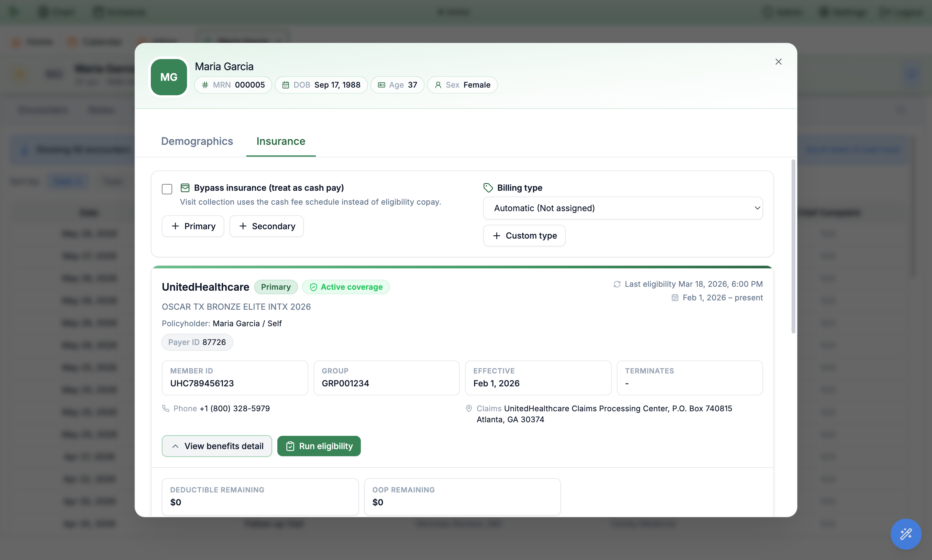The width and height of the screenshot is (932, 560).
Task: Add a Custom type
Action: tap(525, 235)
